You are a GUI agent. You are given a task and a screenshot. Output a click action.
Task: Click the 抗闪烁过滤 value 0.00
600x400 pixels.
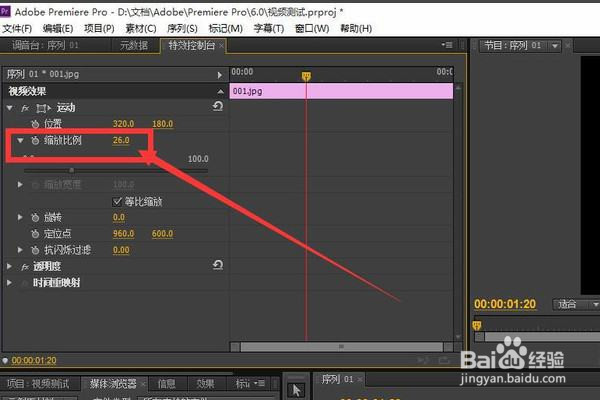[121, 250]
